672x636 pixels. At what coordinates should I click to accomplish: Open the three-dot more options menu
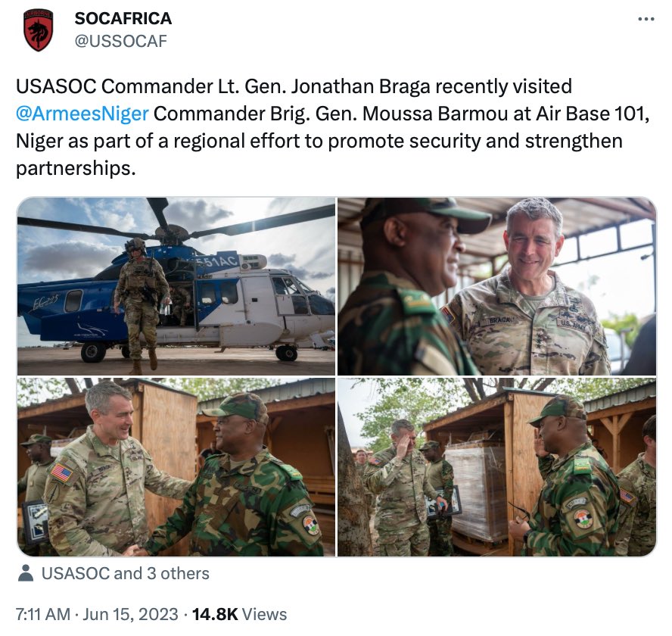pos(646,19)
